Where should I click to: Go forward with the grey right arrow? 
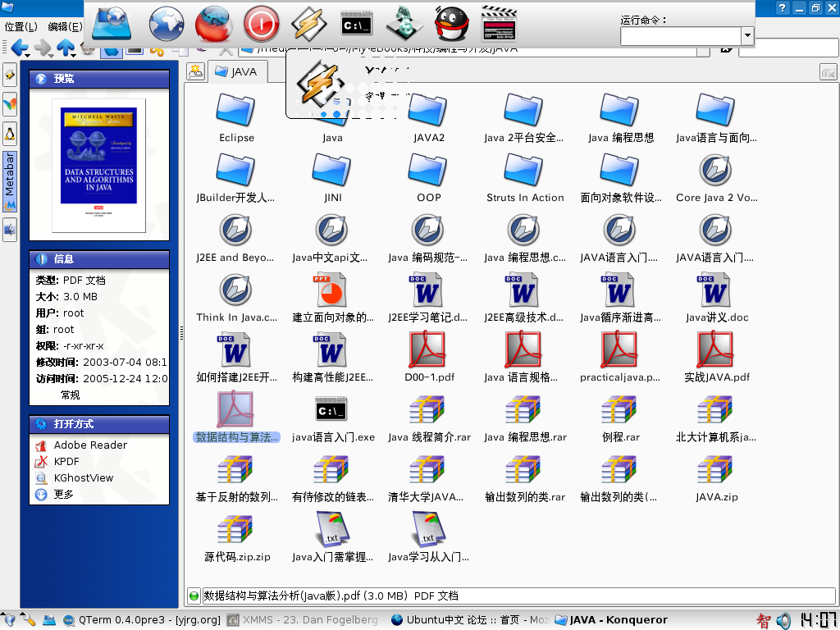pyautogui.click(x=41, y=48)
